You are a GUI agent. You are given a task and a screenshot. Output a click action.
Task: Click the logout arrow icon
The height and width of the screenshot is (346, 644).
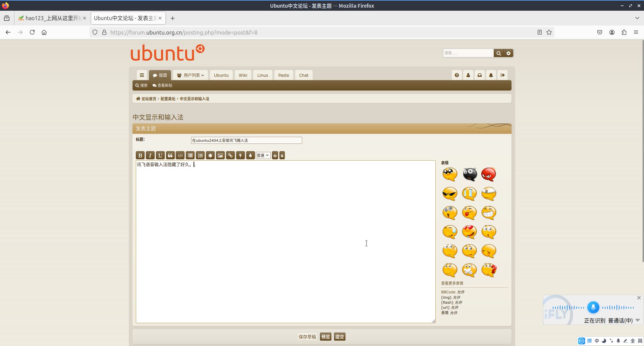[502, 75]
